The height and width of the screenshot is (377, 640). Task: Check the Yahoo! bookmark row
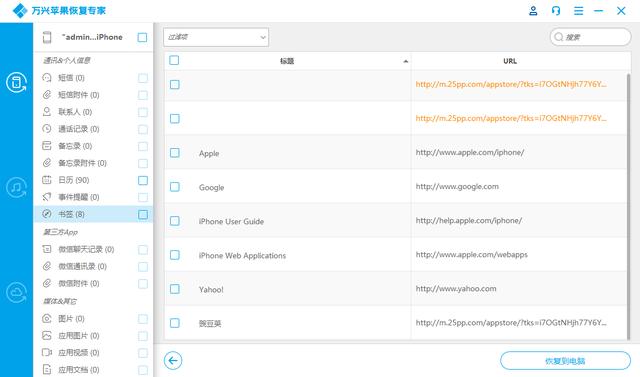point(175,289)
